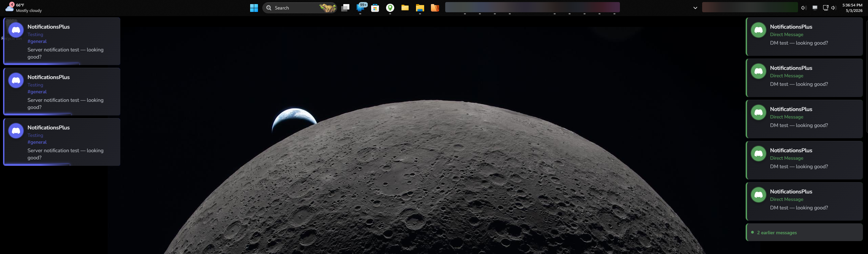Click '#general' in the bottom server notification
This screenshot has width=868, height=254.
[37, 142]
